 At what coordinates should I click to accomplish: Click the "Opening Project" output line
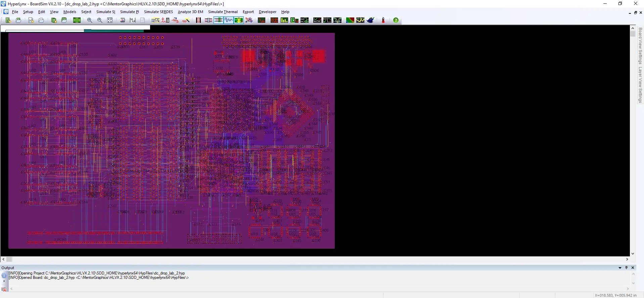(97, 273)
